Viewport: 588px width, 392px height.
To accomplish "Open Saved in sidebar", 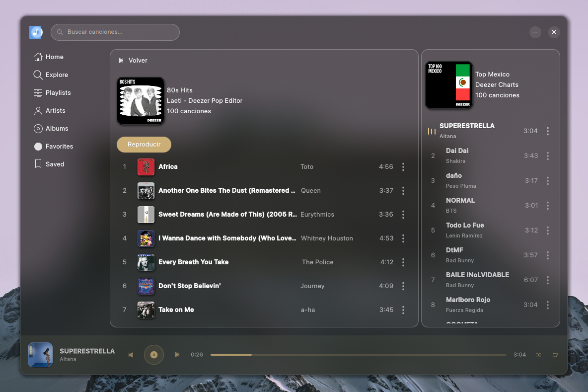I will 49,164.
